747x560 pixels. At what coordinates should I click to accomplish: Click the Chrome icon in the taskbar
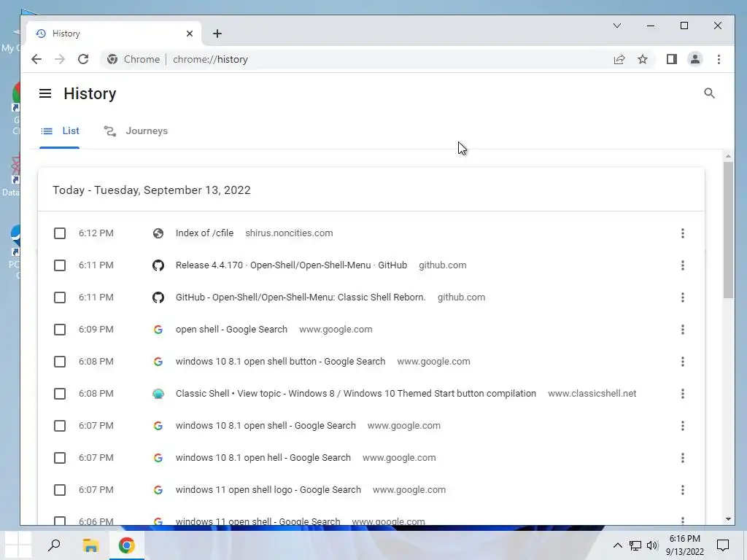127,545
